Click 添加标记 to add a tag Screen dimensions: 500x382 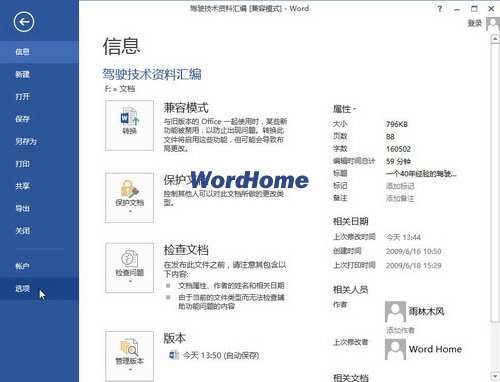[400, 186]
